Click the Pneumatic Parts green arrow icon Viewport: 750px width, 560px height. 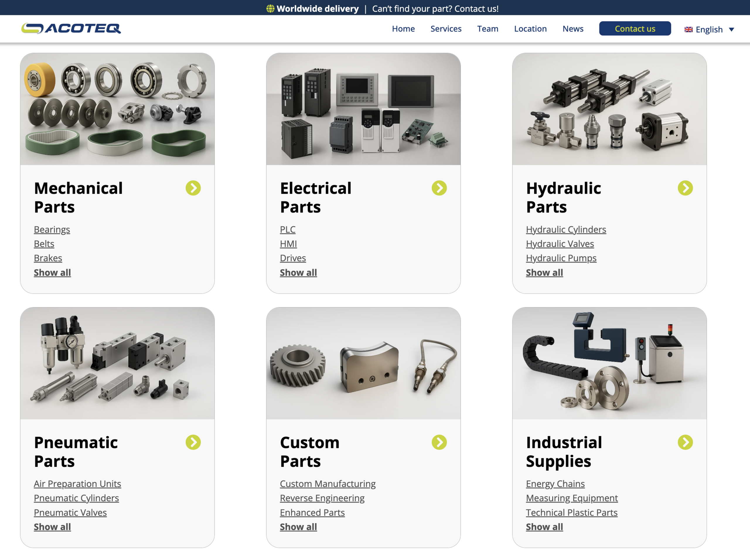click(x=193, y=442)
